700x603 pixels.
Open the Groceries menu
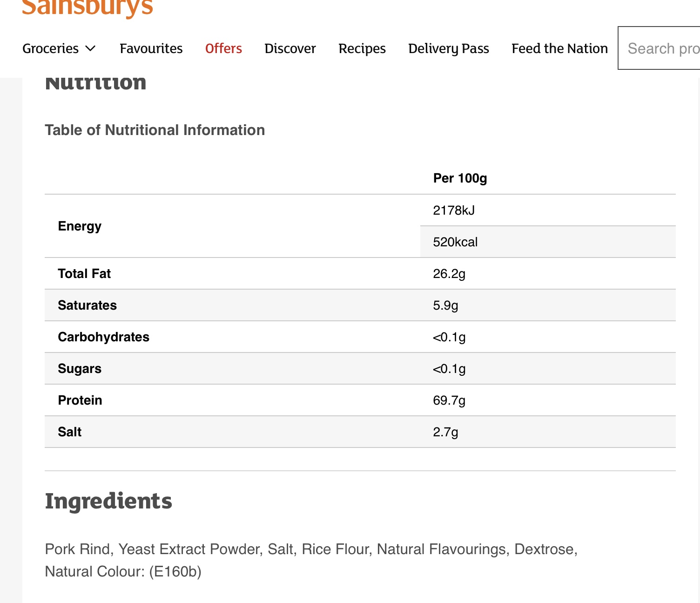pos(59,48)
